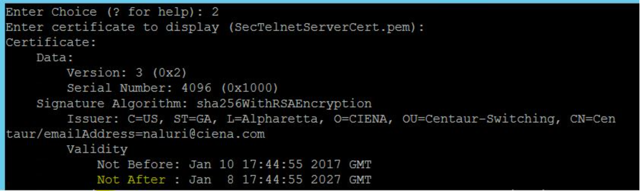
Task: Click the choice value '2' after the prompt
Action: coord(215,12)
